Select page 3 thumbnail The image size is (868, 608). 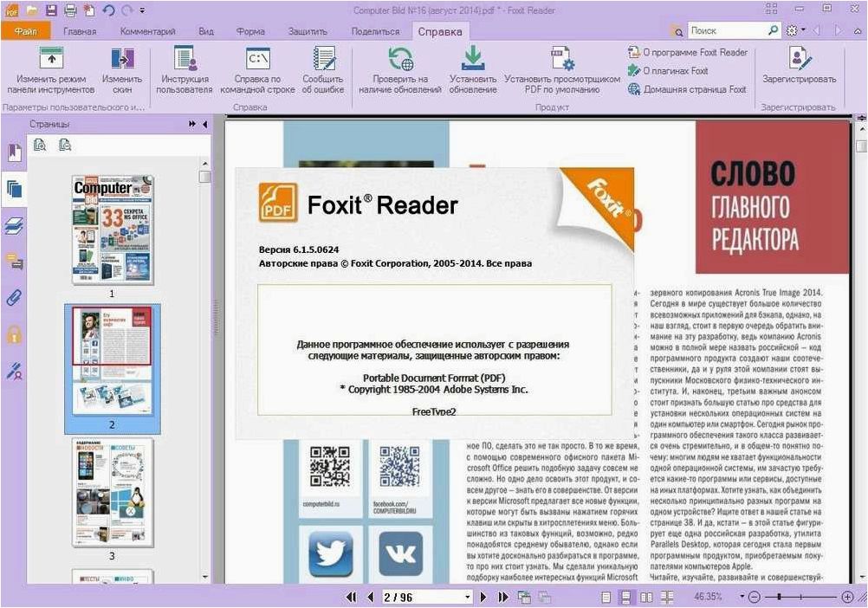pyautogui.click(x=113, y=493)
